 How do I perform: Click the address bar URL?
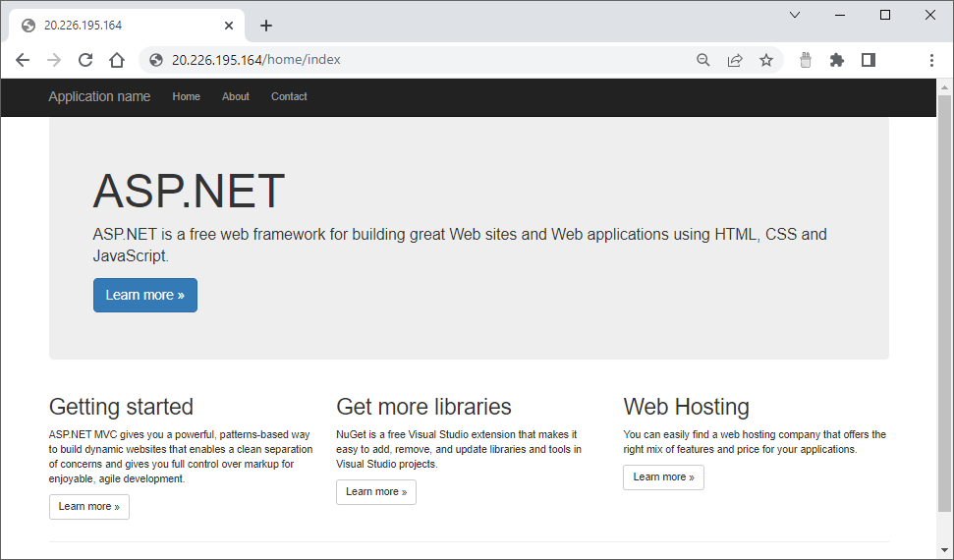[x=256, y=60]
